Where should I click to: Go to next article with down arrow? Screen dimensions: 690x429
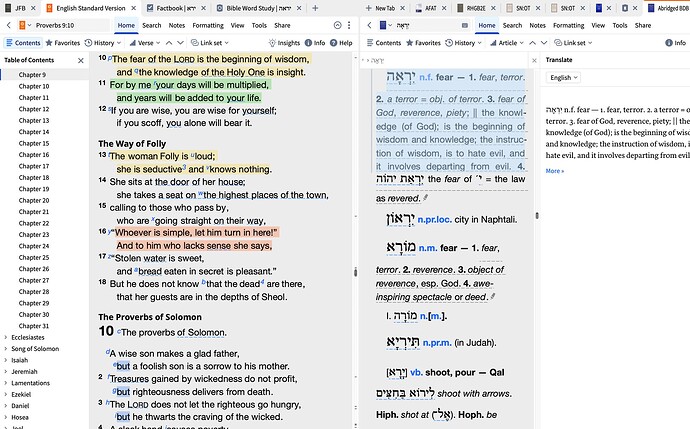(544, 43)
